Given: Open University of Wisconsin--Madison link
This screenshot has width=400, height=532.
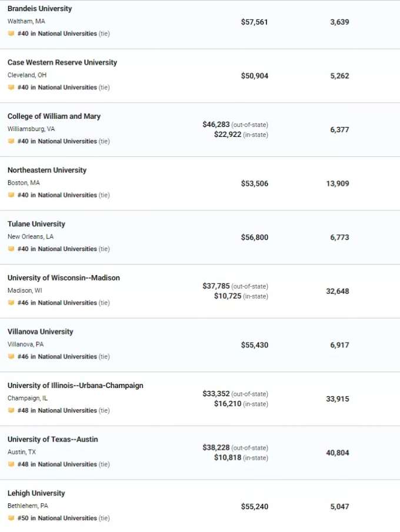Looking at the screenshot, I should [x=64, y=278].
